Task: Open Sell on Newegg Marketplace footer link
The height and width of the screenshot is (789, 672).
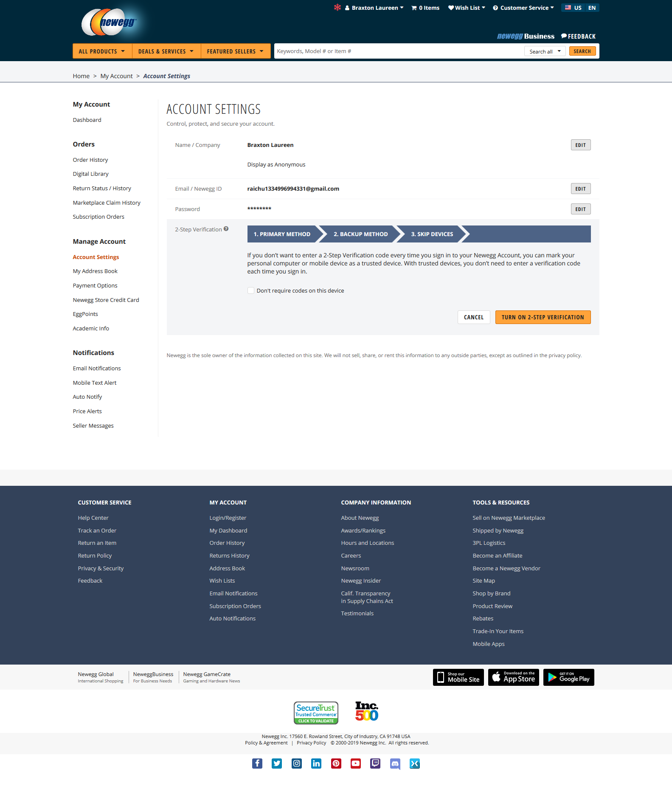Action: click(x=509, y=518)
